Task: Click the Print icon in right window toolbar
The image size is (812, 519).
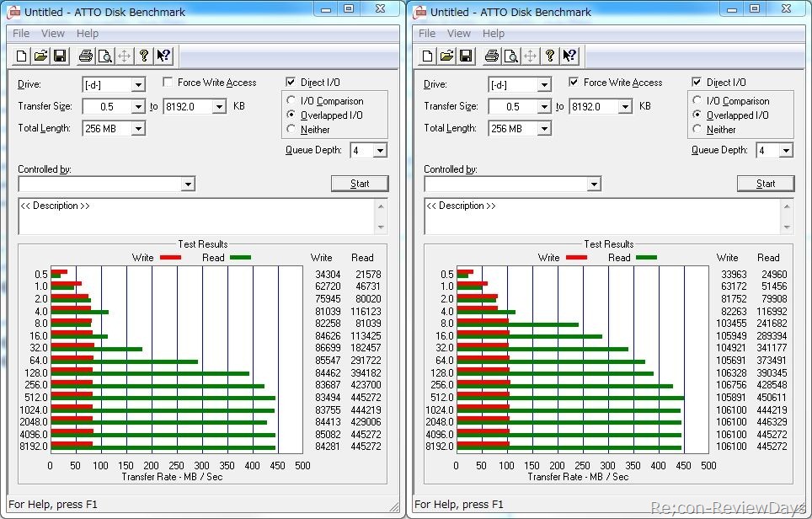Action: pyautogui.click(x=491, y=56)
